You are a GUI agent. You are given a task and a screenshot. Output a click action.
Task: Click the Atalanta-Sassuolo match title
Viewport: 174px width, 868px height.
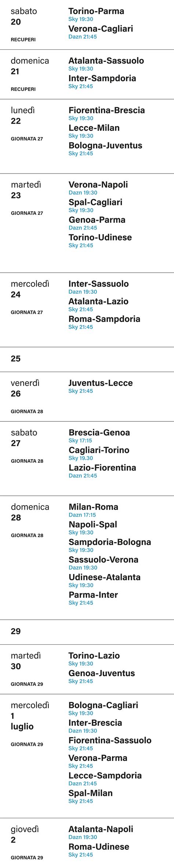tap(106, 61)
